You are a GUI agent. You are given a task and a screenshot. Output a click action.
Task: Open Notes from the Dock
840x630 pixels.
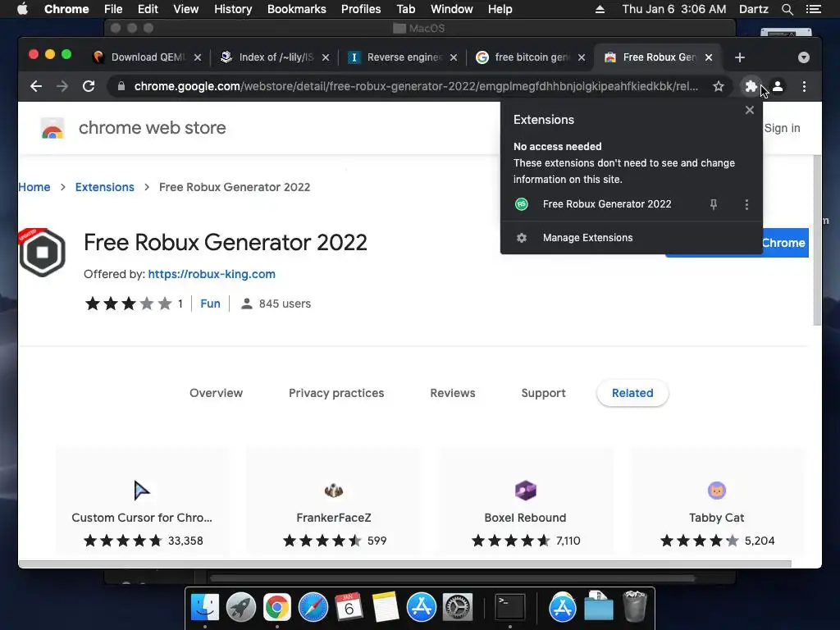click(386, 607)
